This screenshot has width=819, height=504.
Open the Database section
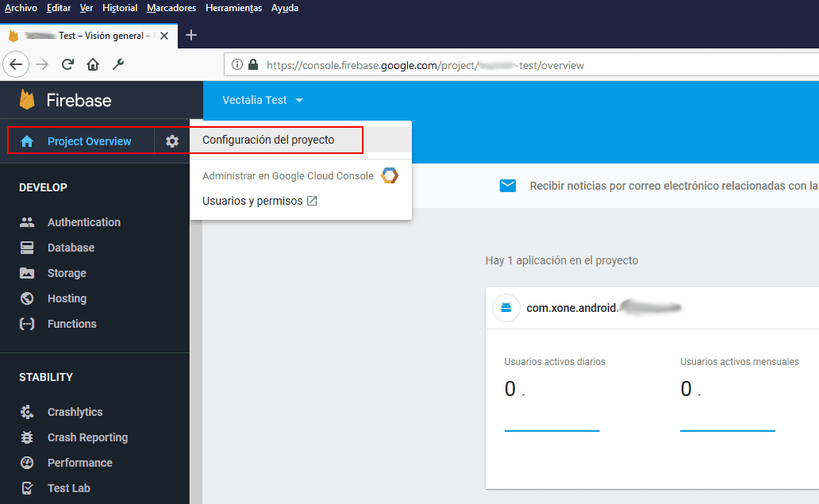coord(71,248)
